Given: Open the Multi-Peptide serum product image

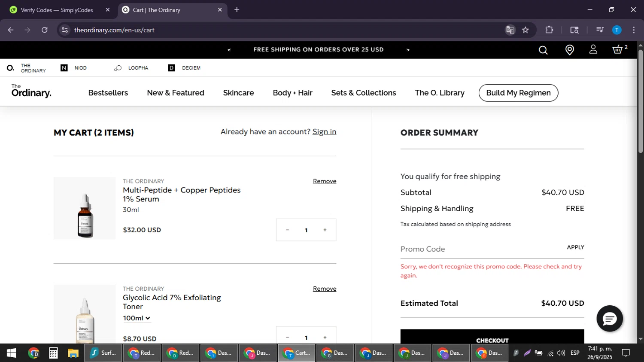Looking at the screenshot, I should point(85,208).
